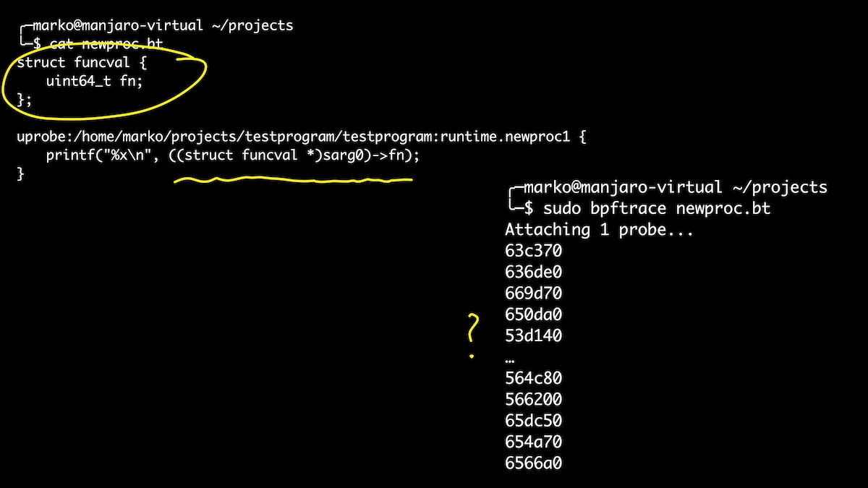Click the hex address 564c80

point(533,378)
